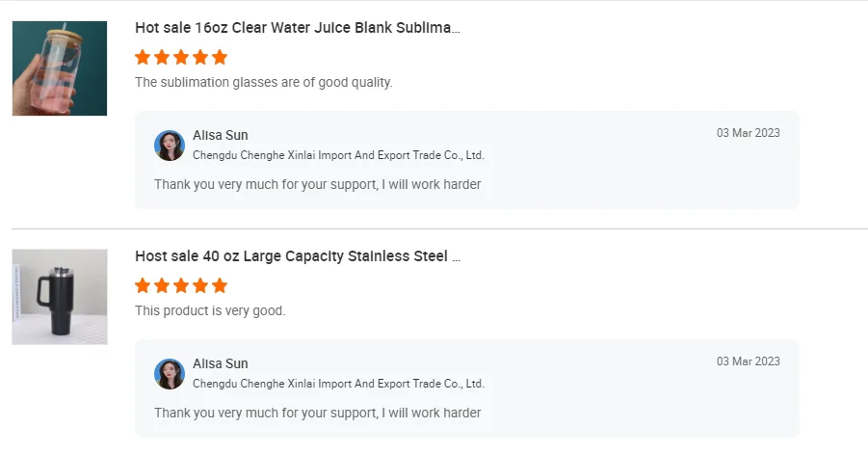Click the Chengdu Chenghe Xinlai company name in the second reply
Image resolution: width=868 pixels, height=455 pixels.
point(338,384)
